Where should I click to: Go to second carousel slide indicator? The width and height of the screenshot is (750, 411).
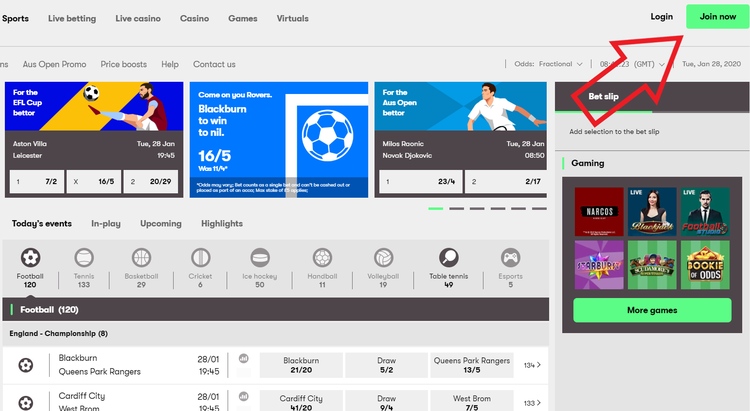(456, 209)
